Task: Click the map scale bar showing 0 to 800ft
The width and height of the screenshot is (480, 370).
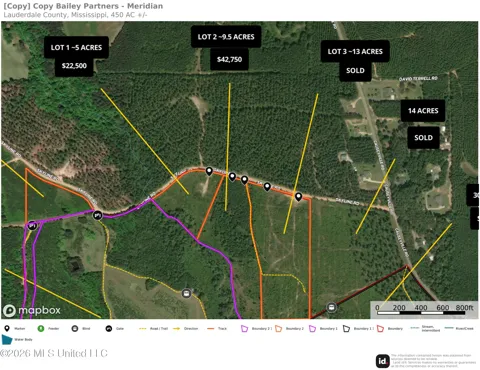Action: point(424,310)
